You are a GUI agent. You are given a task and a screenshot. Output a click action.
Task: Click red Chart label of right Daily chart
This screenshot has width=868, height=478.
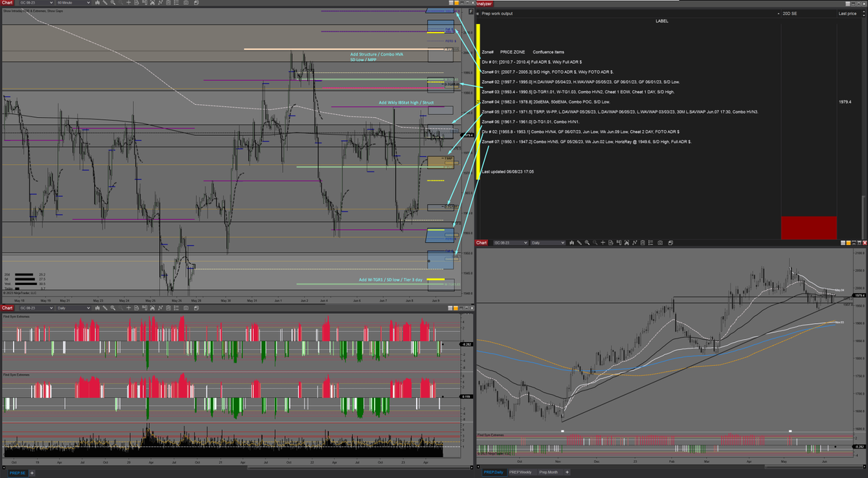482,243
